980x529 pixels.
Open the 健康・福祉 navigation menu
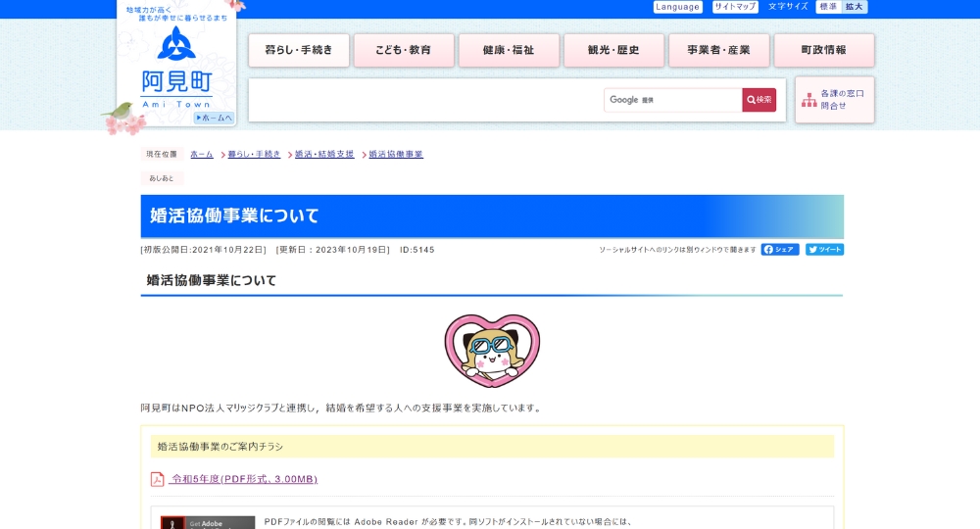(509, 50)
